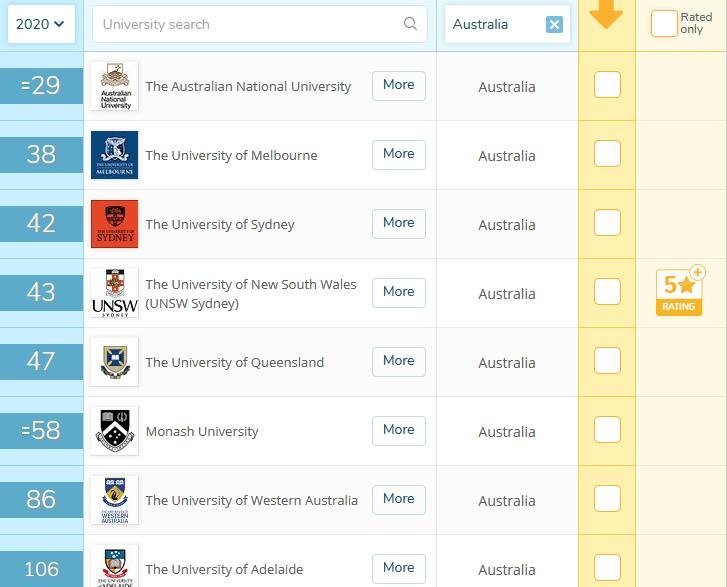Click the University of Melbourne logo
The width and height of the screenshot is (727, 587).
click(x=114, y=155)
